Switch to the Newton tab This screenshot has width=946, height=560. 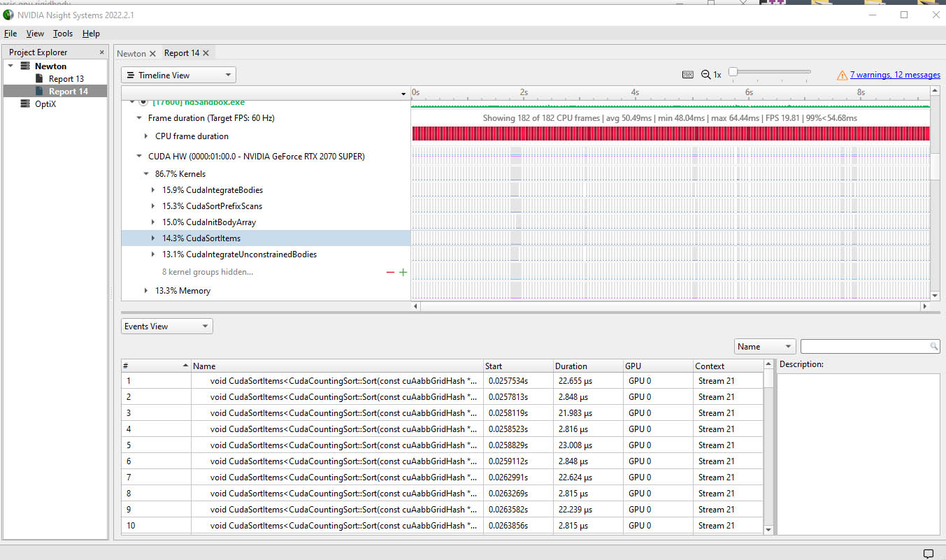pyautogui.click(x=131, y=53)
